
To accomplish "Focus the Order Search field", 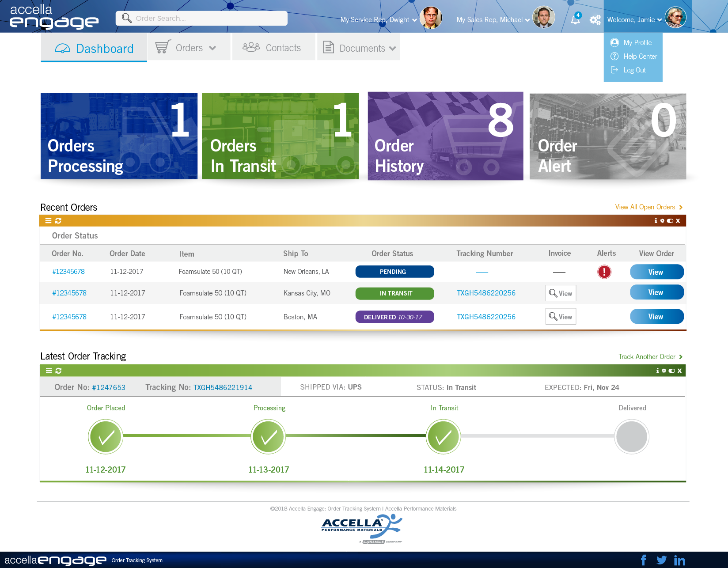I will click(201, 18).
